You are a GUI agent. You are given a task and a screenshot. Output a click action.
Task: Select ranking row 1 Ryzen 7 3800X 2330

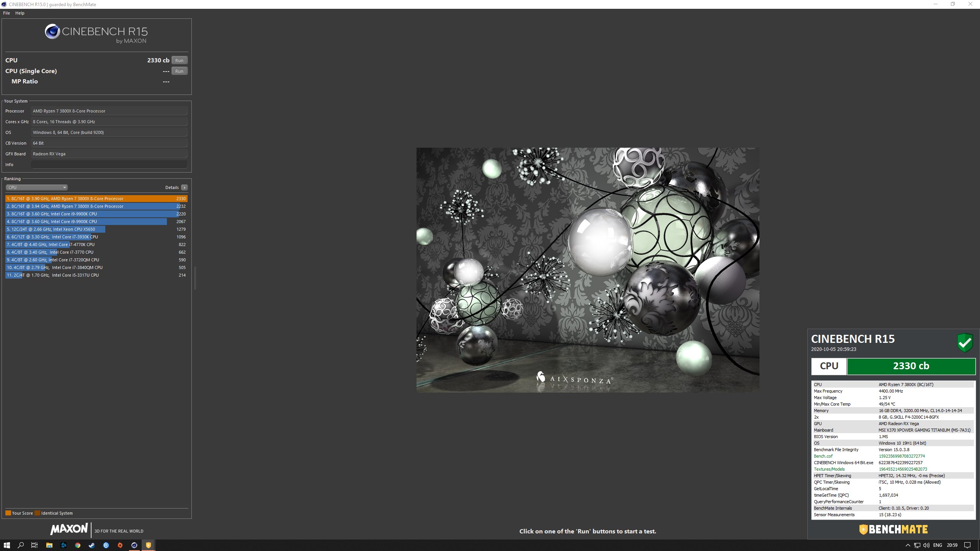(x=96, y=199)
